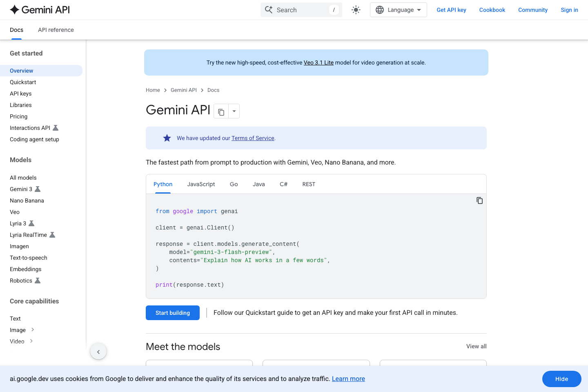Image resolution: width=588 pixels, height=392 pixels.
Task: Collapse the sidebar using the circular chevron
Action: tap(98, 351)
